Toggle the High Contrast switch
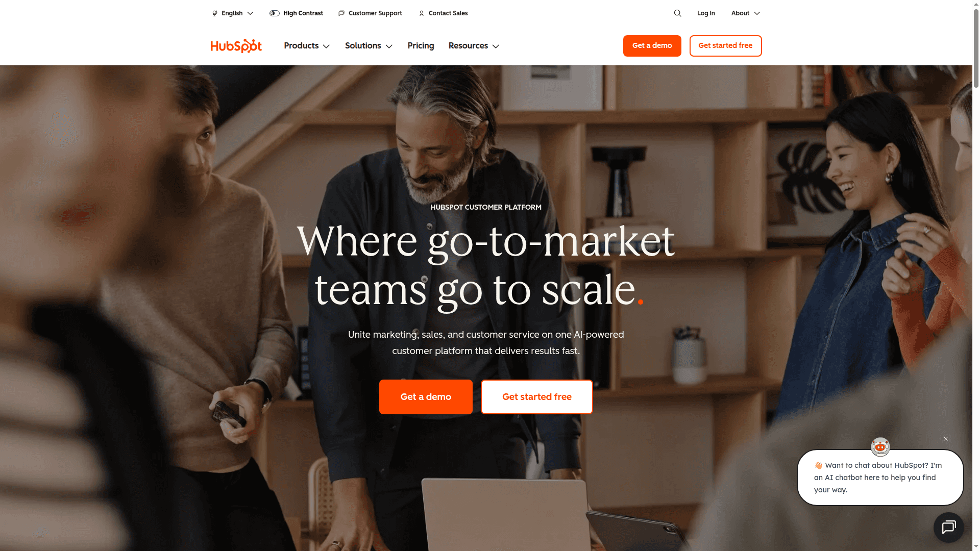This screenshot has width=980, height=551. point(275,13)
